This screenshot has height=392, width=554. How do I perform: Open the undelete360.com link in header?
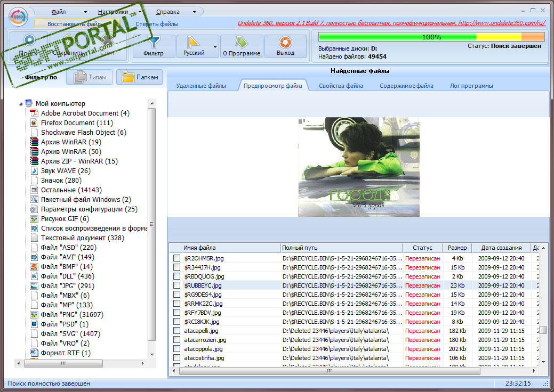[x=391, y=23]
